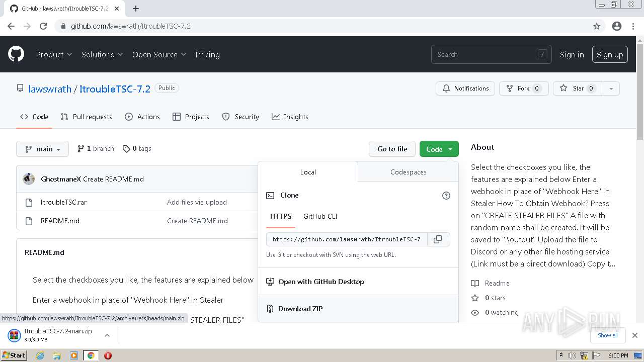The width and height of the screenshot is (644, 362).
Task: Click the Sign up button
Action: (610, 54)
